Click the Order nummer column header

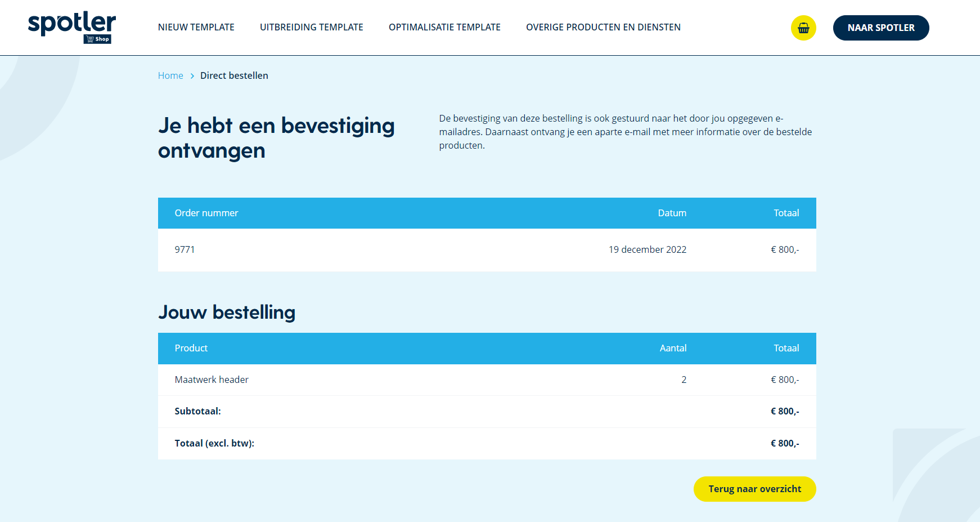[x=206, y=213]
